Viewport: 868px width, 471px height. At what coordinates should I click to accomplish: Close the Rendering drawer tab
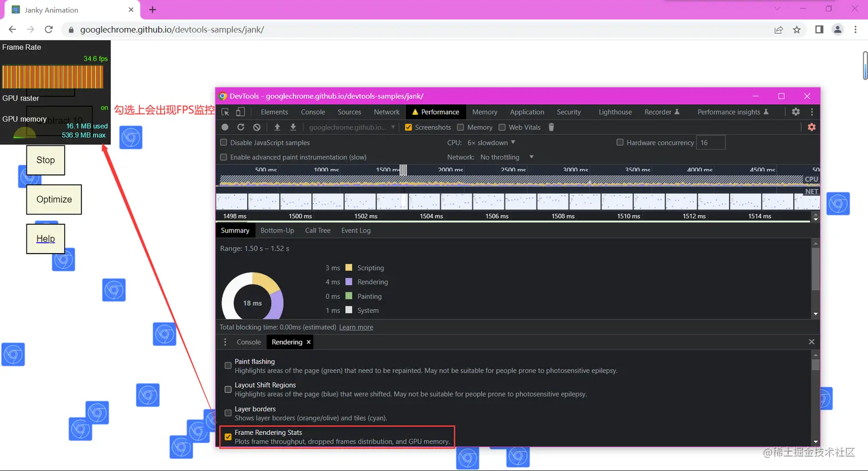[x=309, y=342]
